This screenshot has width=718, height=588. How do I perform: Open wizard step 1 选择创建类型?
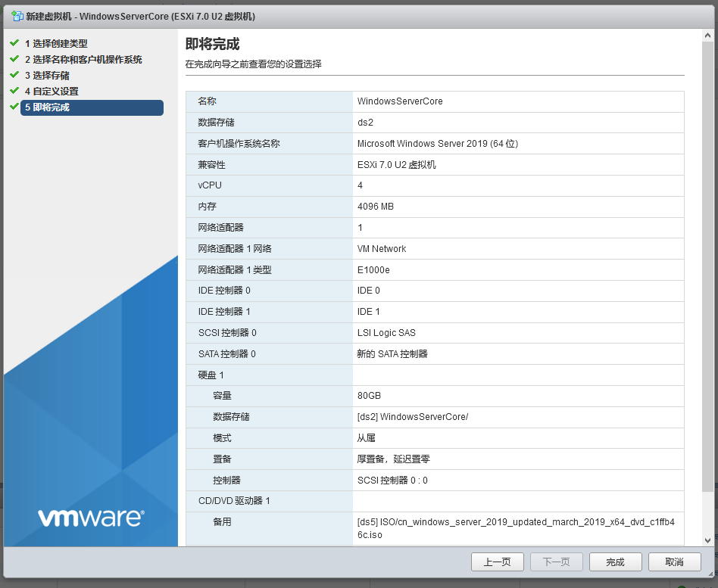tap(56, 43)
